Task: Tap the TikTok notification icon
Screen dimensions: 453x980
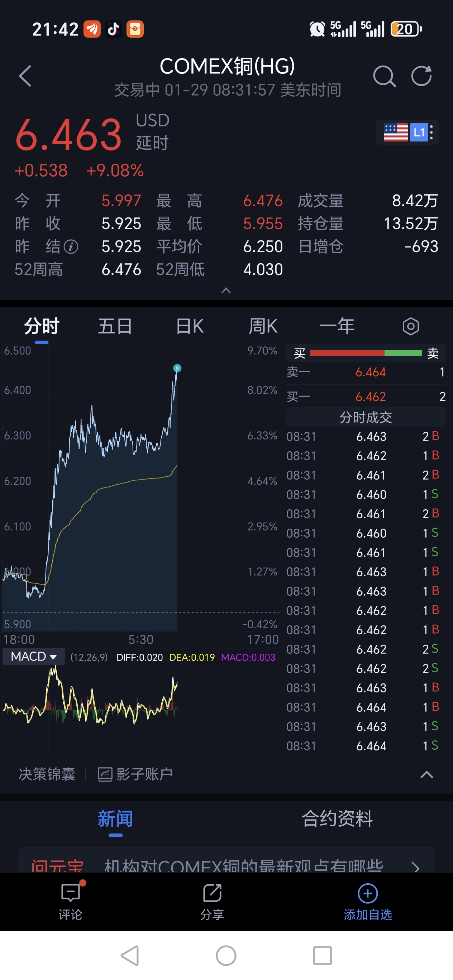Action: 114,29
